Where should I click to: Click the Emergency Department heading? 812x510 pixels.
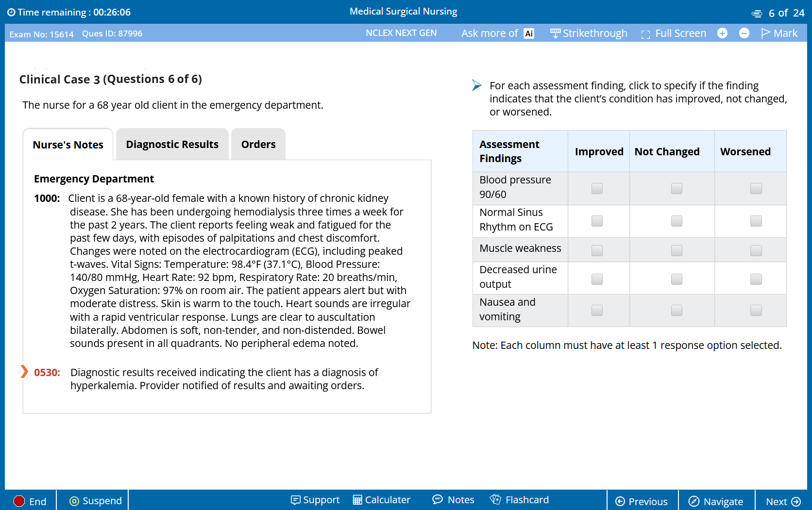click(x=94, y=179)
